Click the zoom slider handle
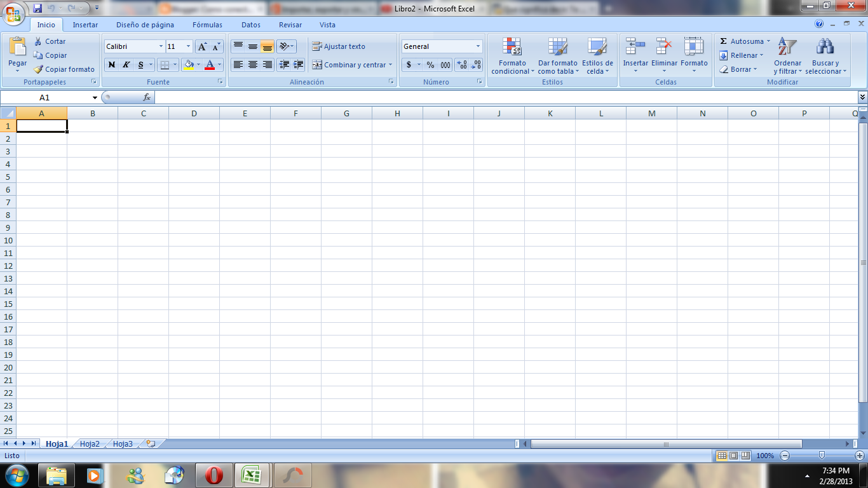The image size is (868, 488). (822, 456)
